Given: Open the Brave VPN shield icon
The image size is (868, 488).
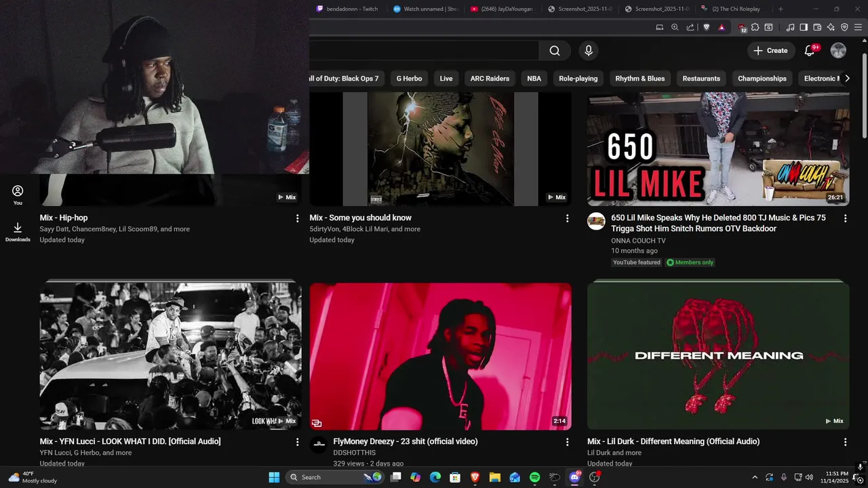Looking at the screenshot, I should (x=844, y=27).
